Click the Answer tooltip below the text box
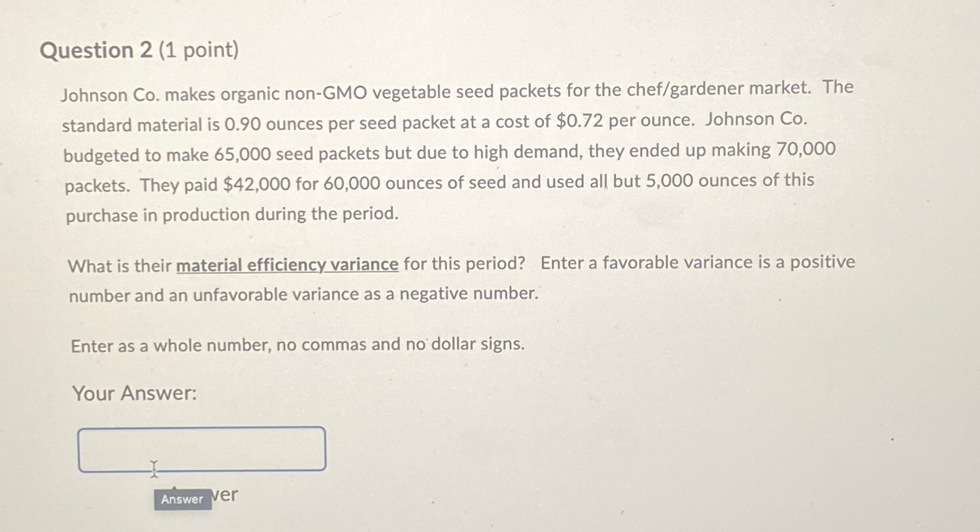This screenshot has width=980, height=532. pyautogui.click(x=183, y=500)
